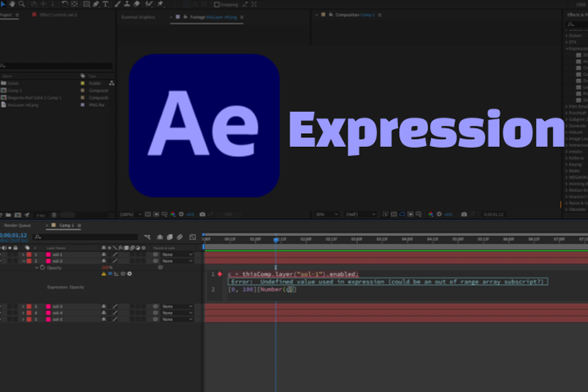Toggle Motion Blur for timeline layers

(180, 237)
